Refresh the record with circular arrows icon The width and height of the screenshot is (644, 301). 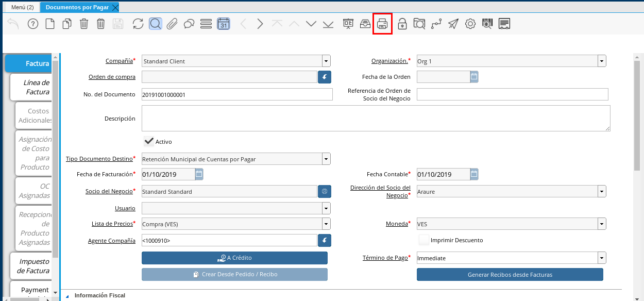tap(138, 24)
